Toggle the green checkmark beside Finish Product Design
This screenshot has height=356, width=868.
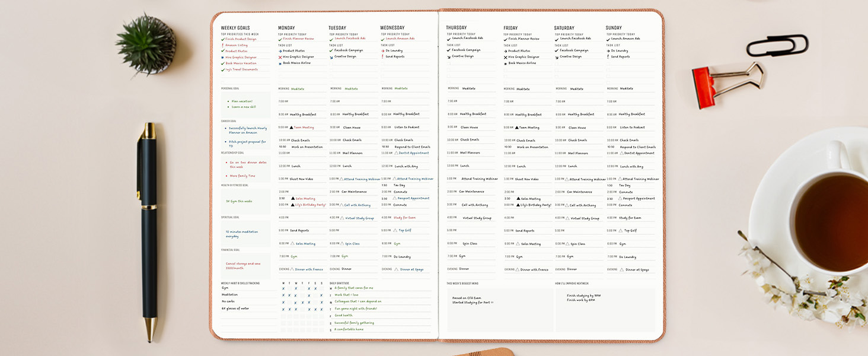(223, 39)
